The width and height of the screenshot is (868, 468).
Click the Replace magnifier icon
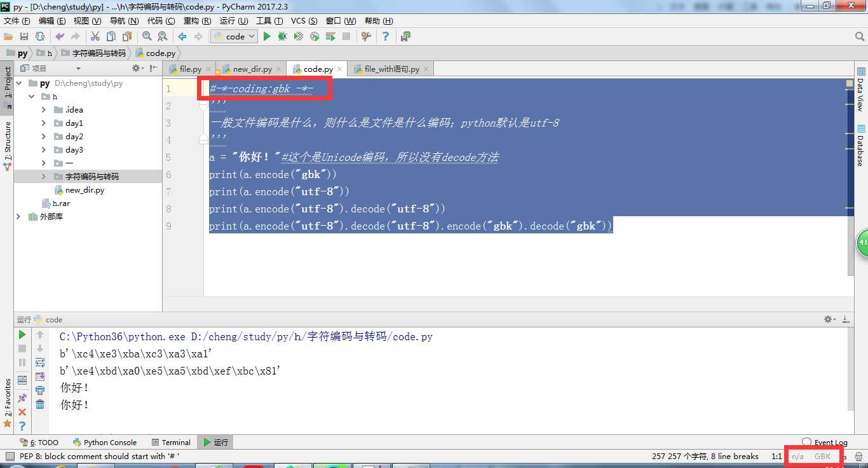(163, 36)
